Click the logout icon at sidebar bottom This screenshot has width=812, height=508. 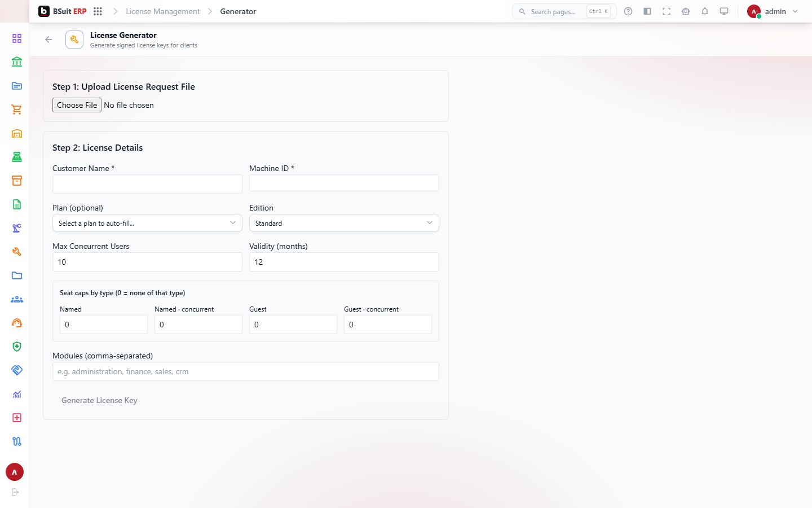15,492
